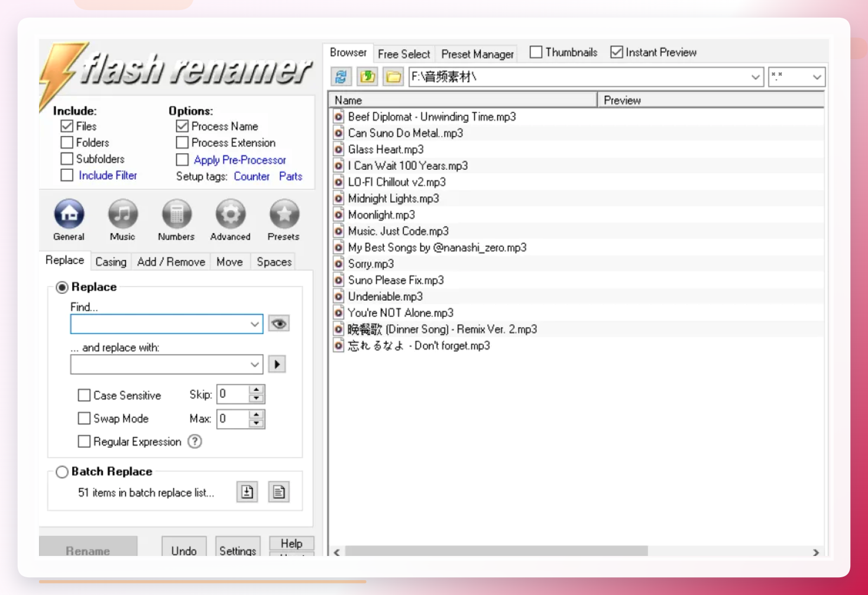Open the Parts tag setup link

pyautogui.click(x=291, y=176)
